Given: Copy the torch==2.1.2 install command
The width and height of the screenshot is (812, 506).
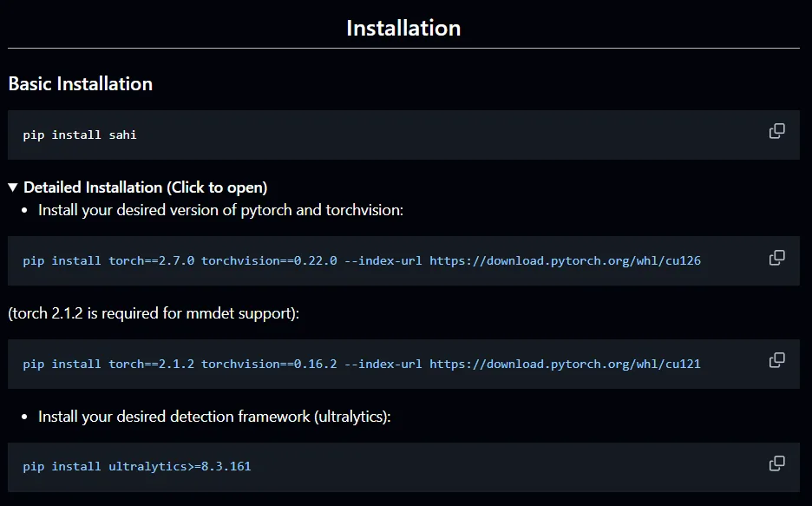Looking at the screenshot, I should tap(776, 360).
